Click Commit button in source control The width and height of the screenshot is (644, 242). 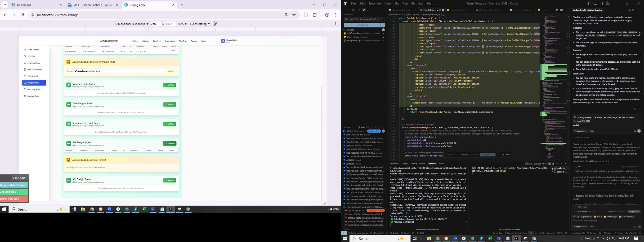[362, 25]
